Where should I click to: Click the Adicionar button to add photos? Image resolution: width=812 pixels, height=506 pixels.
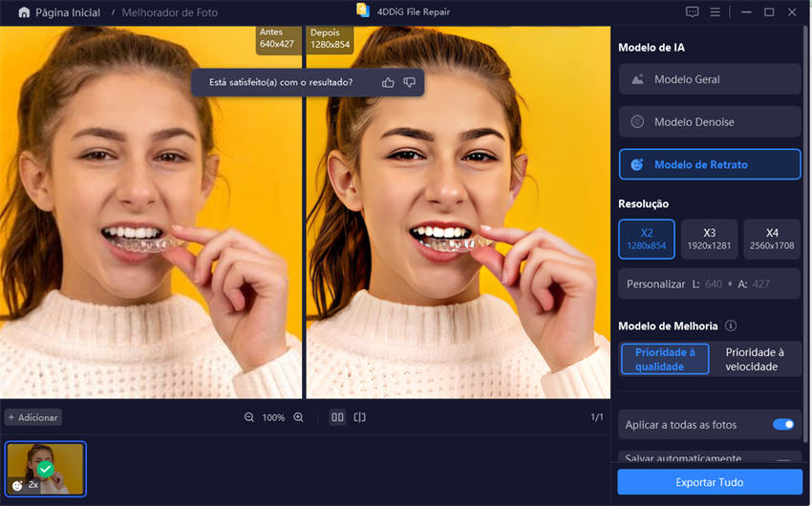(33, 417)
